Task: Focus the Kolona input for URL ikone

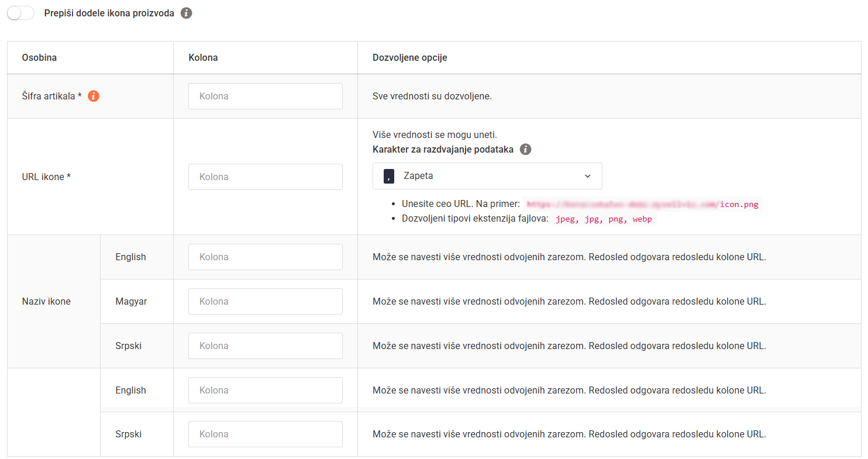Action: (x=266, y=177)
